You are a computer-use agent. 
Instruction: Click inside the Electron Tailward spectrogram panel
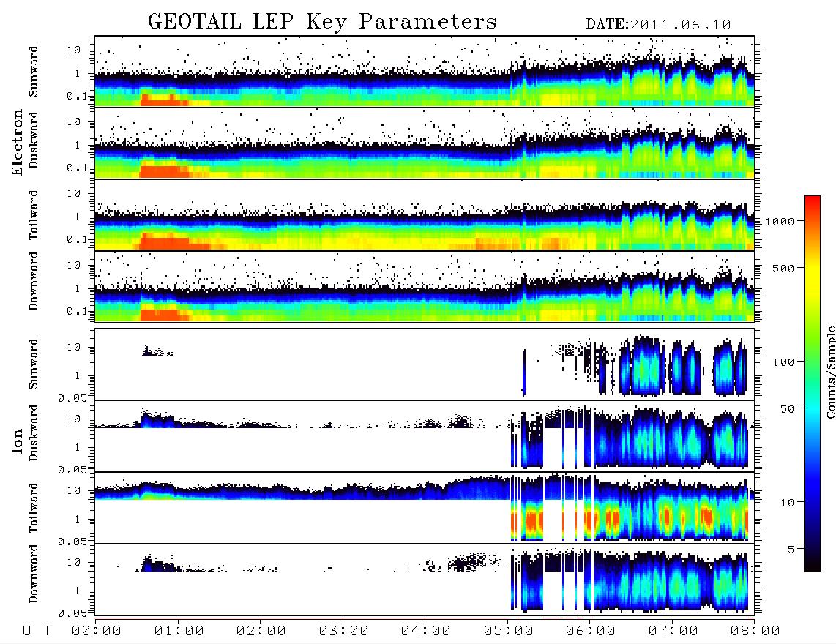[425, 215]
